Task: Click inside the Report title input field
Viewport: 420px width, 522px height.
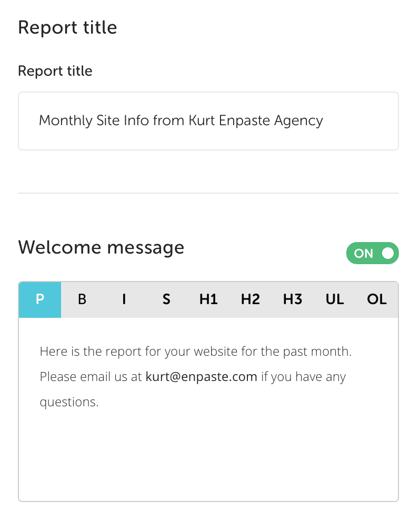Action: click(x=208, y=121)
